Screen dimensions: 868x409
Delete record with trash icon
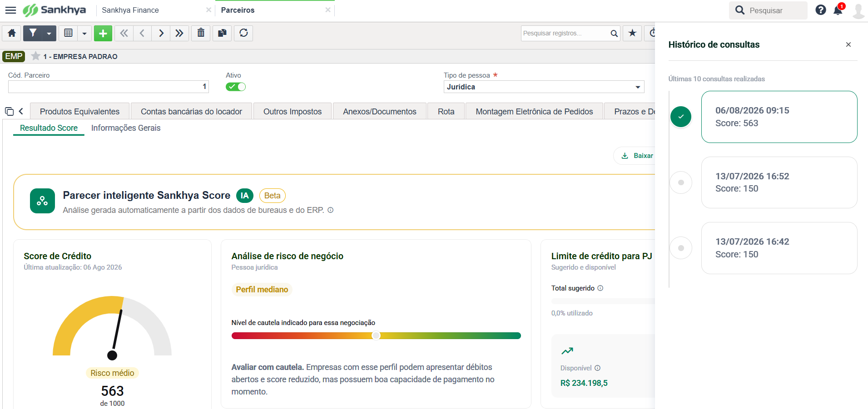[201, 33]
